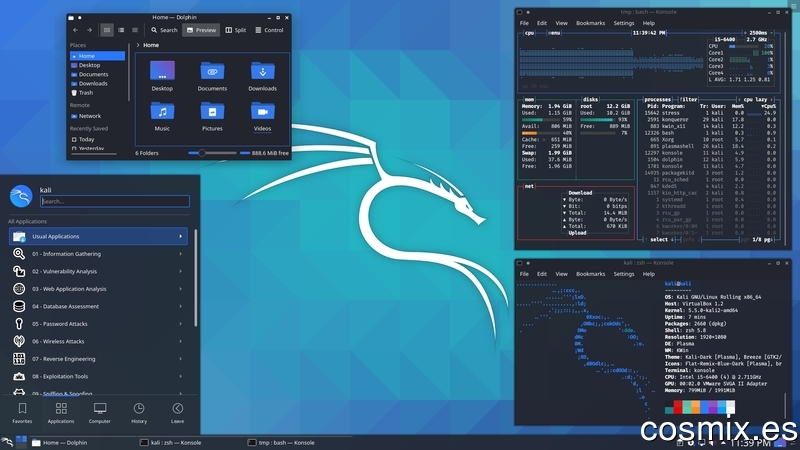800x450 pixels.
Task: Expand 01 - Information Gathering category
Action: coord(98,254)
